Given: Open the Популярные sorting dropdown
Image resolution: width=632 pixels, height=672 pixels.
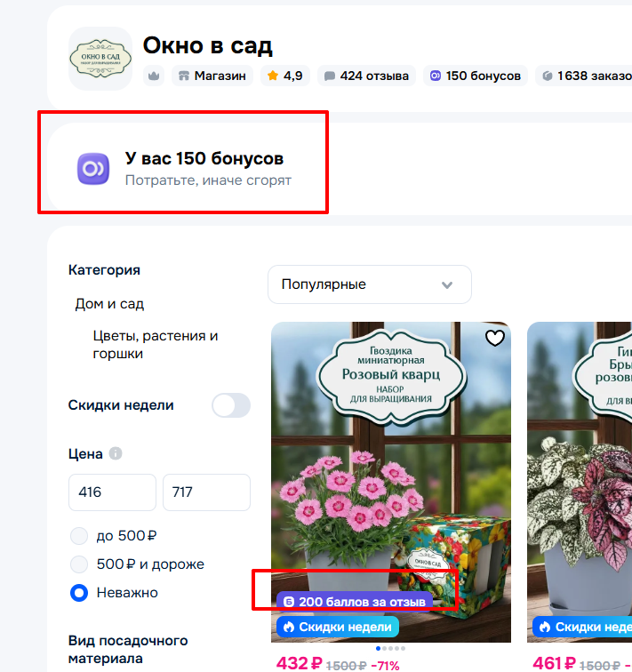Looking at the screenshot, I should [369, 284].
